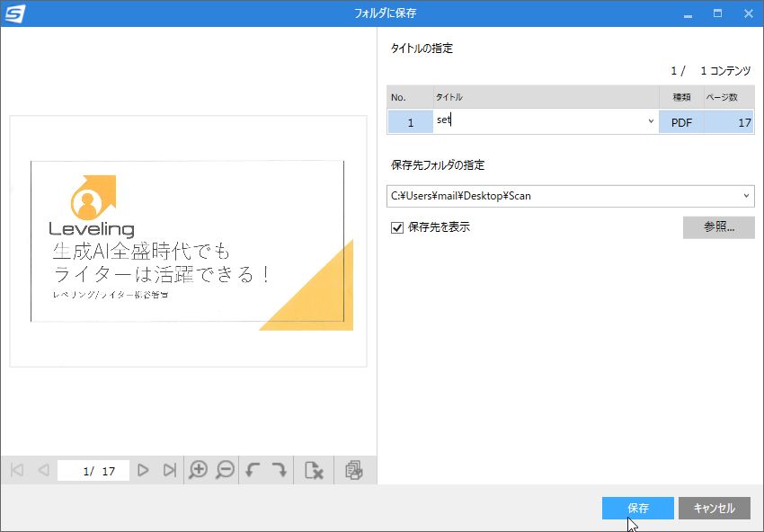
Task: Advance to the next preview page
Action: tap(144, 469)
